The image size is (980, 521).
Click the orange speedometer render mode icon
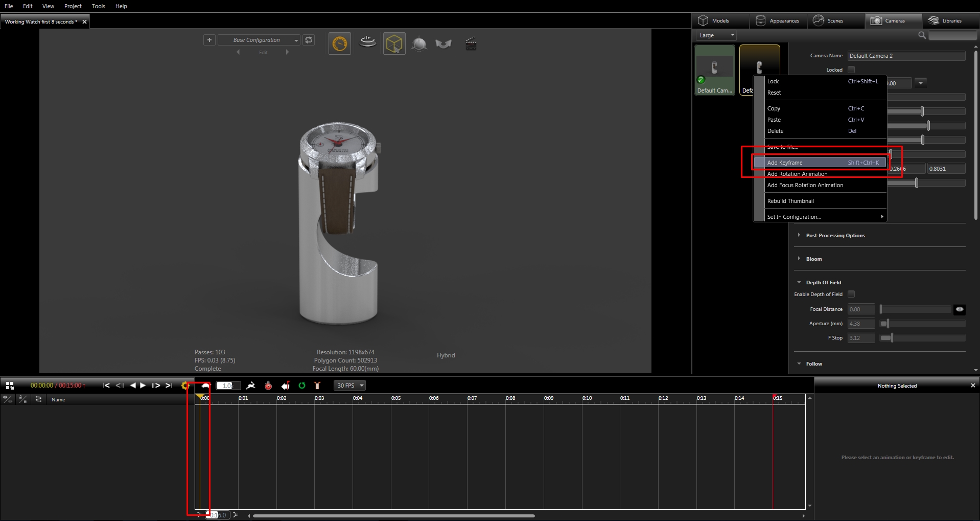pos(340,44)
